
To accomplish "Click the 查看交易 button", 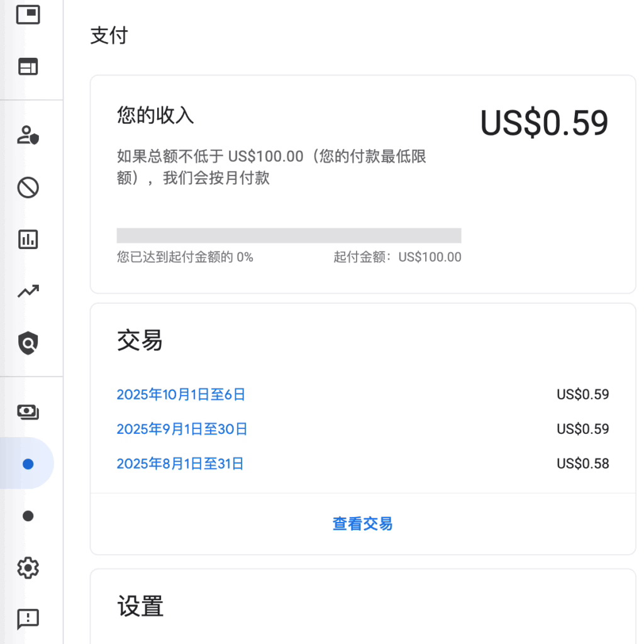I will [x=362, y=523].
